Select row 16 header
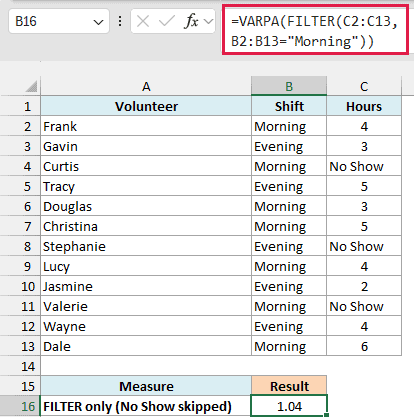Image resolution: width=414 pixels, height=417 pixels. click(x=20, y=406)
